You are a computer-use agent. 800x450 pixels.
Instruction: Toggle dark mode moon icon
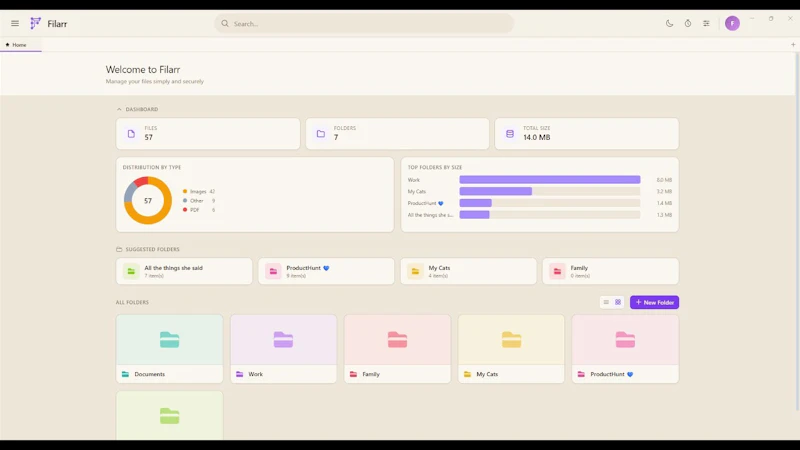pyautogui.click(x=669, y=23)
